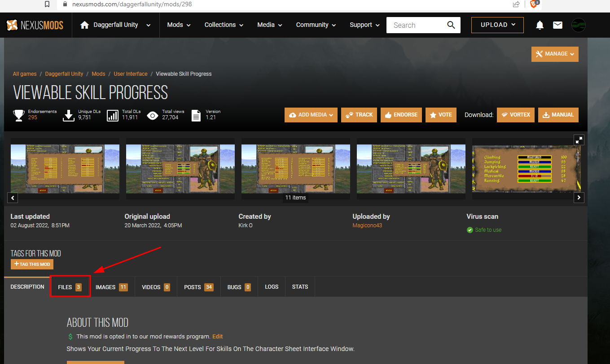Click the date 02 August 2022, 8:51PM
610x364 pixels.
coord(40,225)
